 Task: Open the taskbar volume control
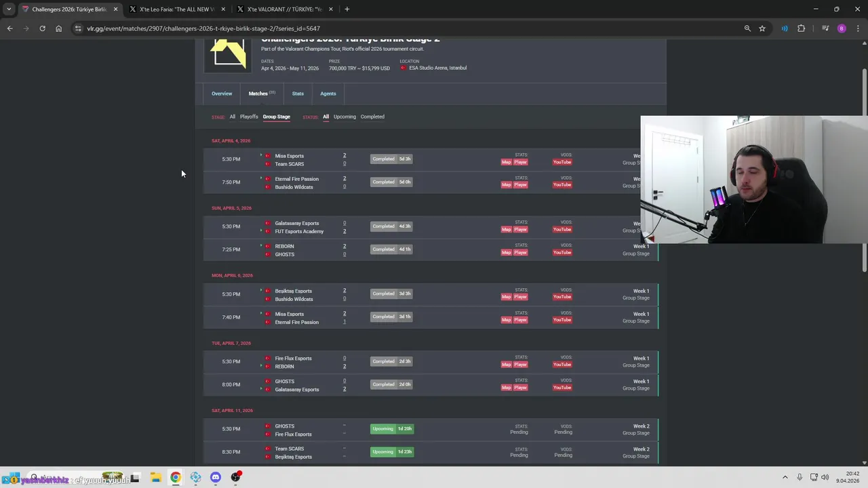point(825,477)
